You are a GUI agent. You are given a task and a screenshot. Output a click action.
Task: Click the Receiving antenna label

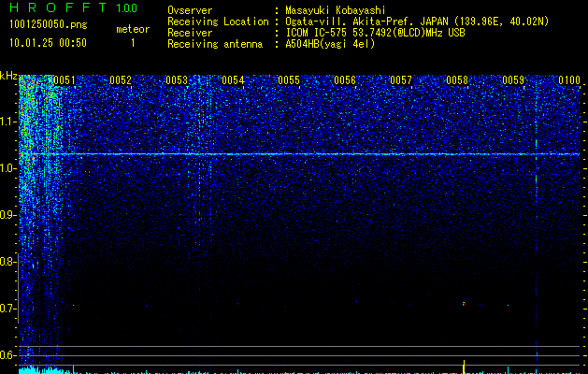(215, 44)
